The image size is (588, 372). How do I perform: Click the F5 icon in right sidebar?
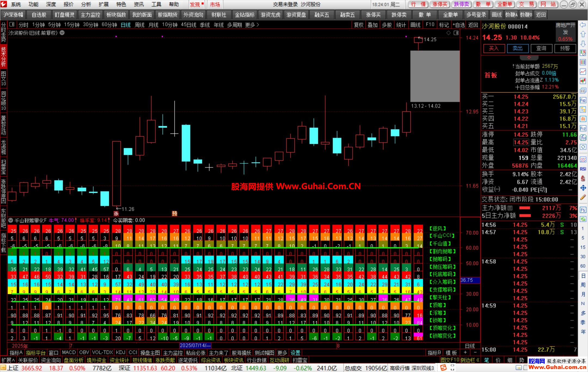(583, 210)
